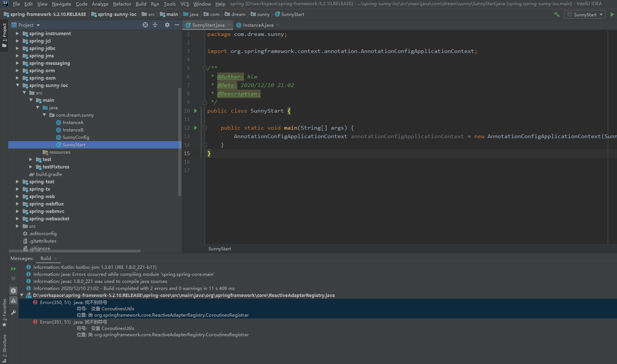Open the VCS menu
This screenshot has width=617, height=364.
pyautogui.click(x=185, y=4)
